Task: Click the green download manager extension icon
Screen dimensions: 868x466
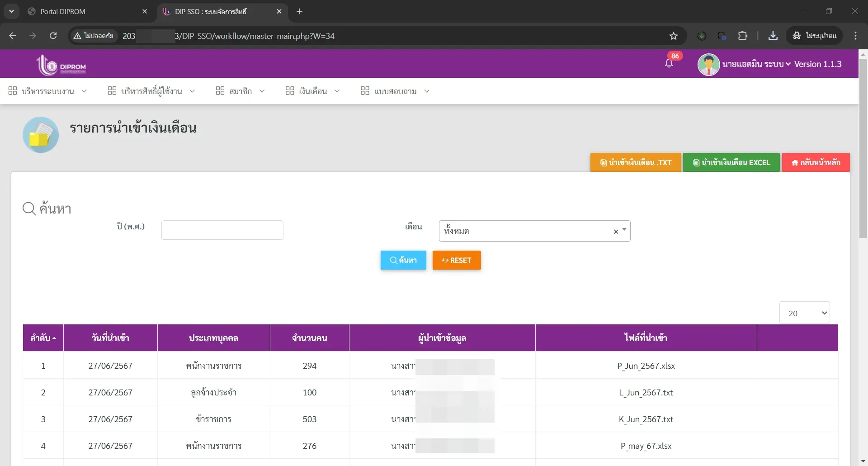Action: pos(702,36)
